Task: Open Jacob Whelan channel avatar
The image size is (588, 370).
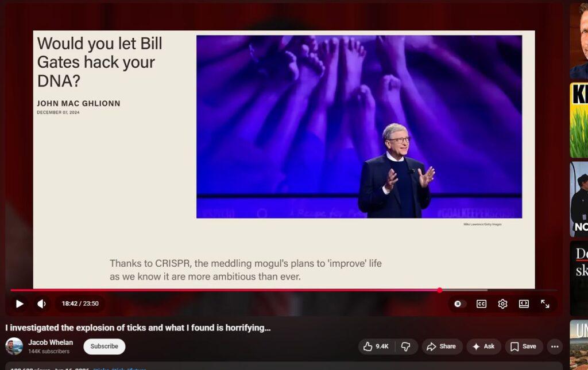Action: click(x=14, y=346)
